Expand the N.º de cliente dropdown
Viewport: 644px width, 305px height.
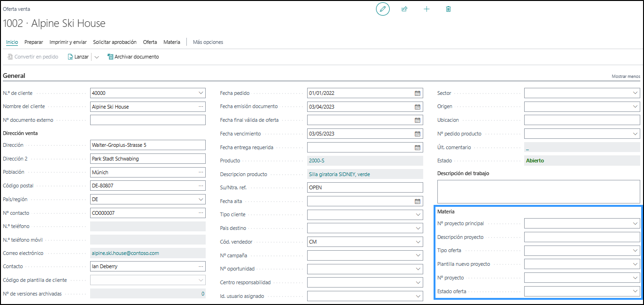pyautogui.click(x=201, y=93)
